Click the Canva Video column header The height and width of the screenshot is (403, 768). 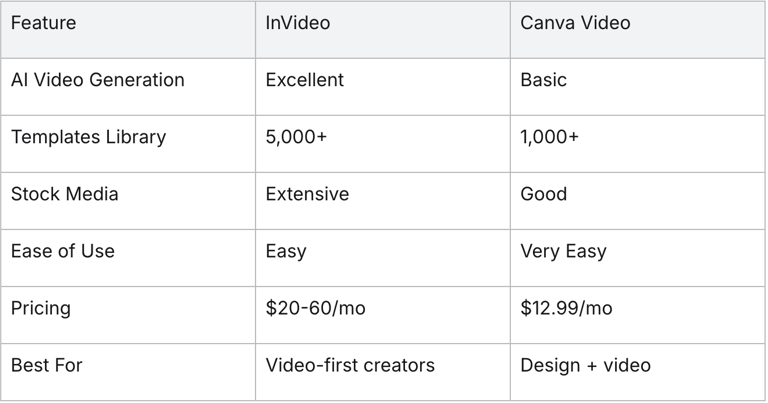pos(575,23)
